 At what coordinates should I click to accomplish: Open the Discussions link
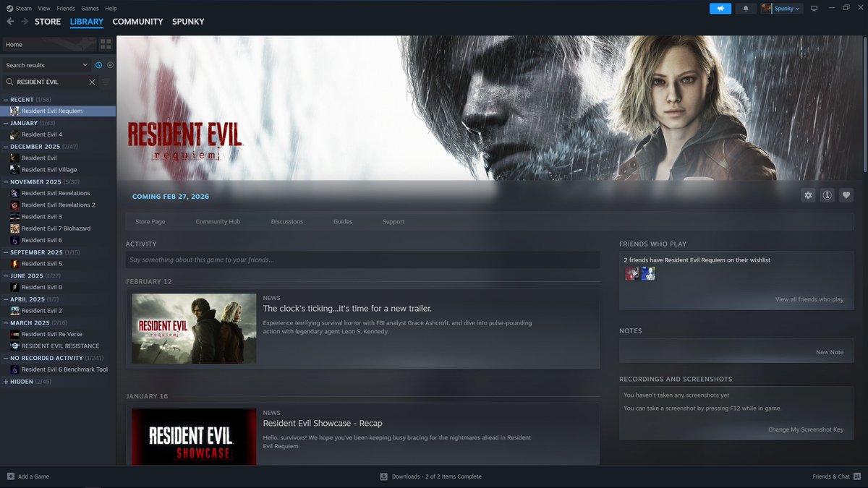[287, 222]
